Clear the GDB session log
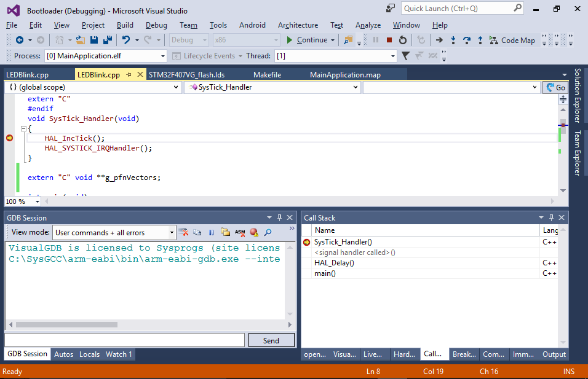Viewport: 588px width, 379px height. pos(183,232)
